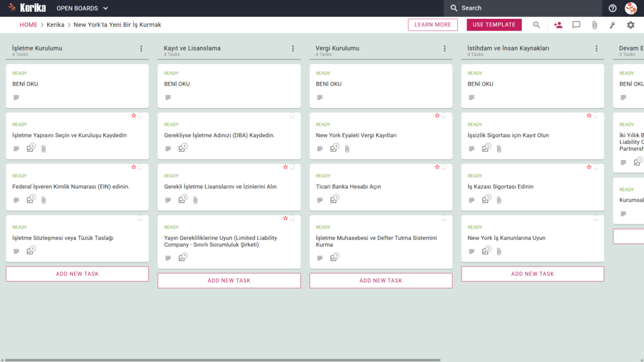The image size is (644, 362).
Task: Open checklist icon on İşletme Sözleşmesi card
Action: click(31, 250)
